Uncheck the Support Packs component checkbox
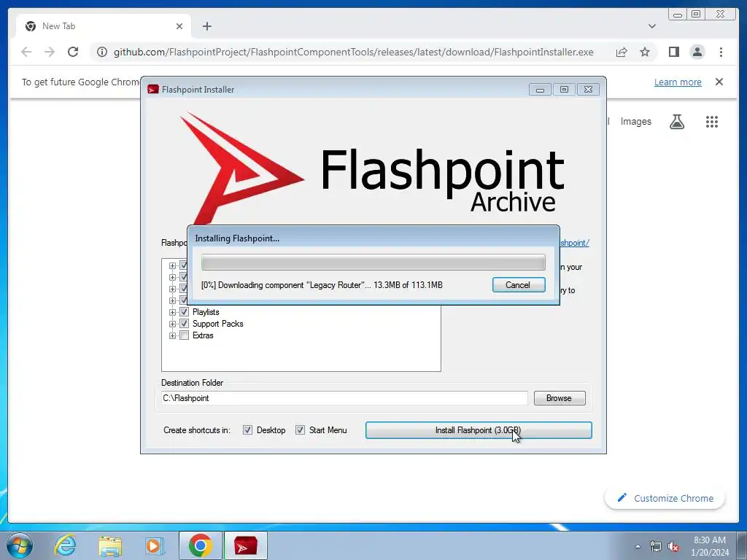This screenshot has height=560, width=747. [x=184, y=324]
